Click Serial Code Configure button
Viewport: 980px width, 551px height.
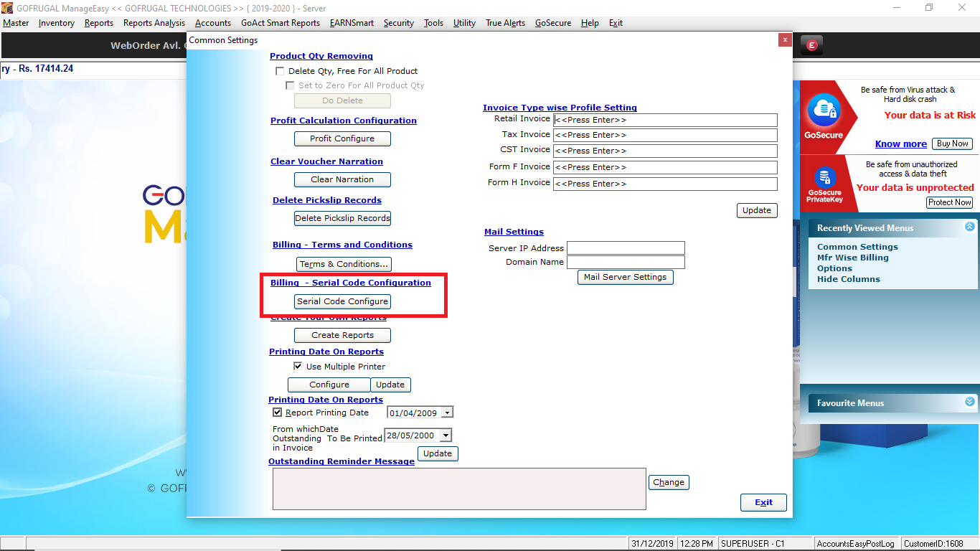tap(342, 301)
